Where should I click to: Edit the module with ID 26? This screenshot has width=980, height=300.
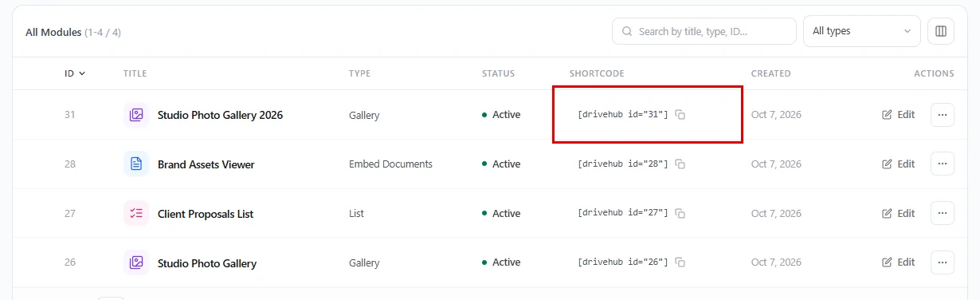(x=898, y=262)
